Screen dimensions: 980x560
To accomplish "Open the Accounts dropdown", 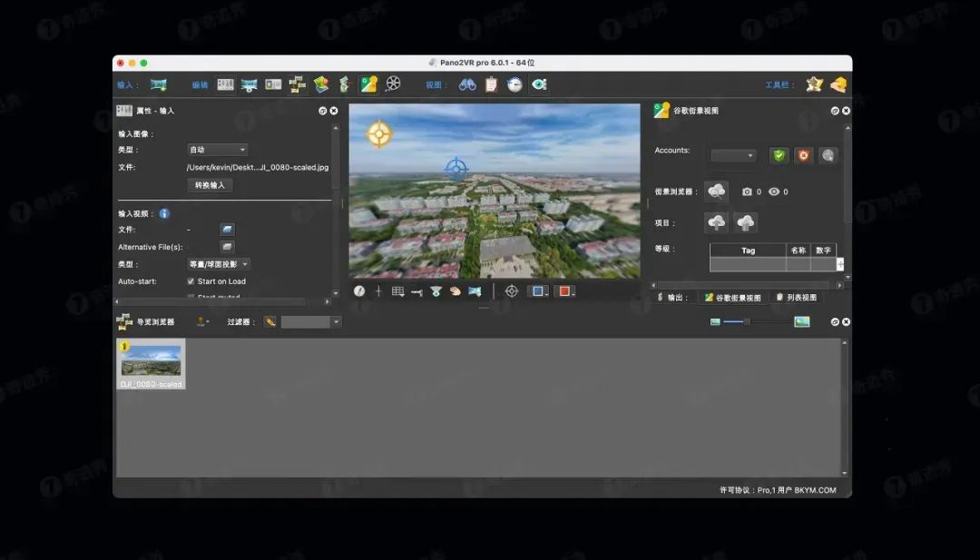I will coord(734,155).
